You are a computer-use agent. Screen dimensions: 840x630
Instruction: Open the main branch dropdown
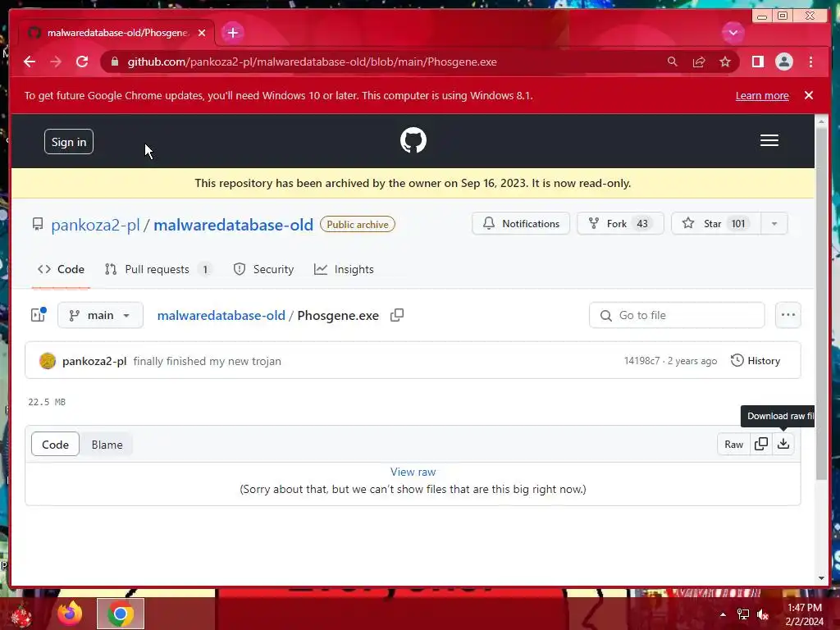(x=100, y=315)
